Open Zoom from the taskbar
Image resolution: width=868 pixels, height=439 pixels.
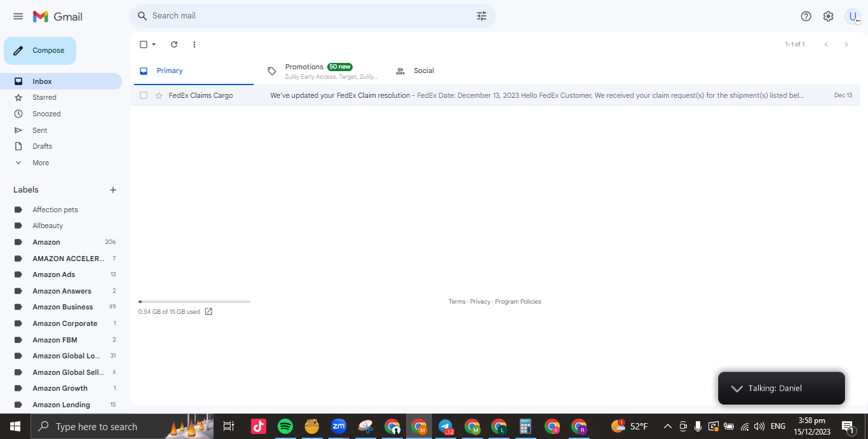(339, 426)
